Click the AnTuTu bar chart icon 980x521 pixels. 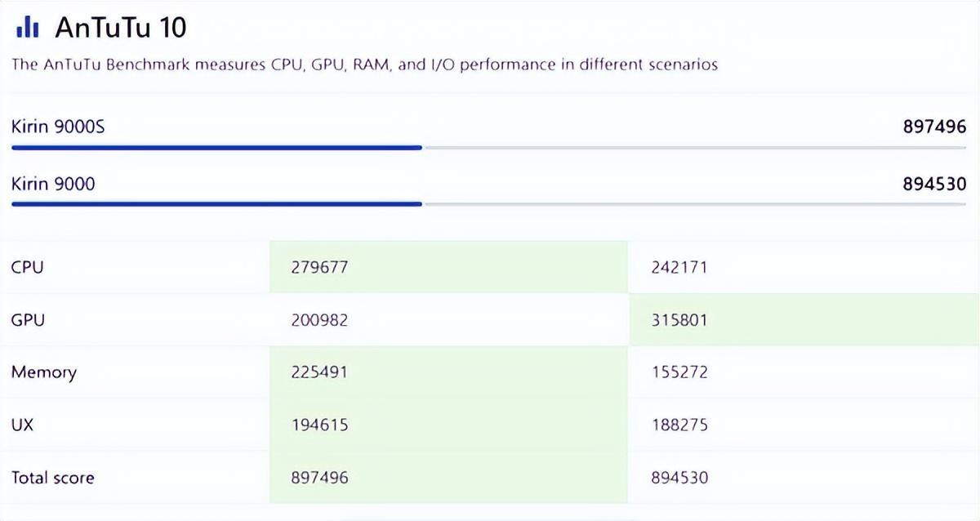(28, 29)
